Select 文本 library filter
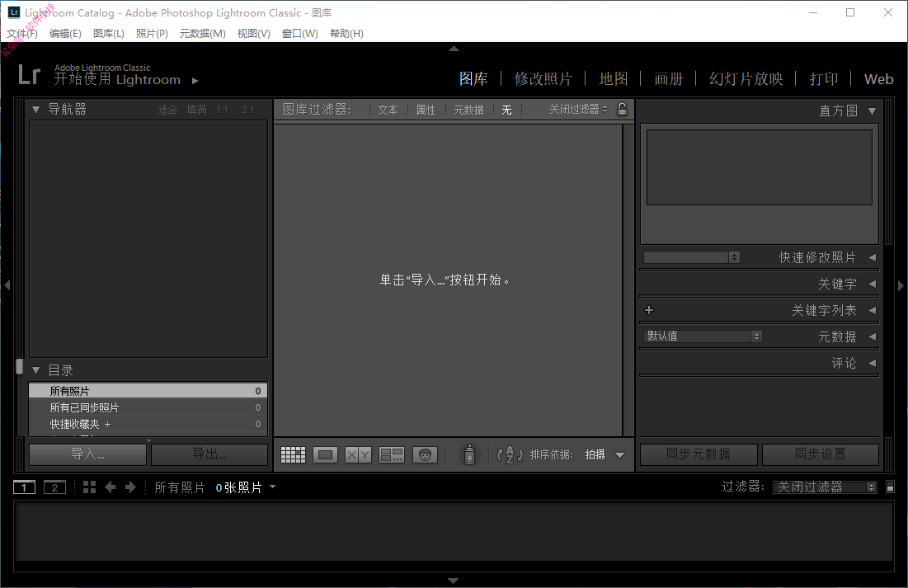The height and width of the screenshot is (588, 908). tap(388, 110)
